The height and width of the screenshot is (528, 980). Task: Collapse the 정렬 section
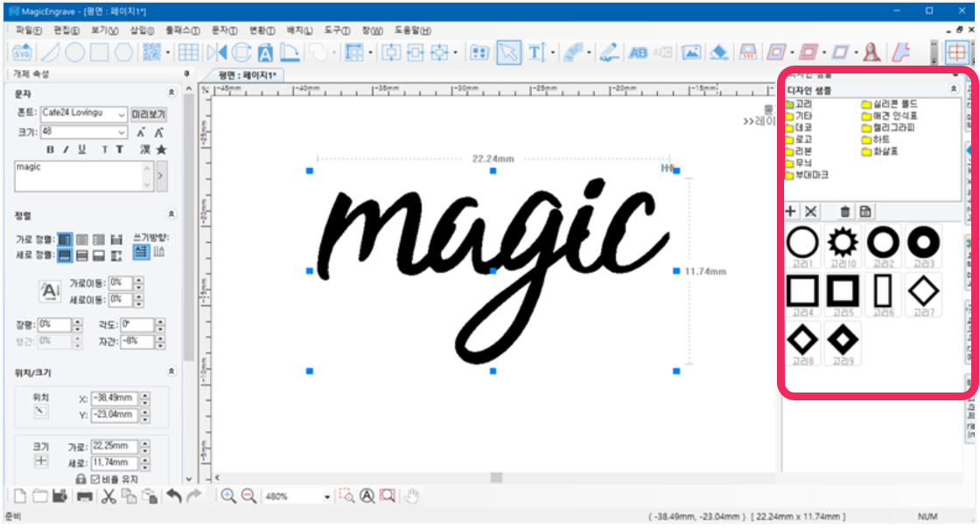pos(171,214)
